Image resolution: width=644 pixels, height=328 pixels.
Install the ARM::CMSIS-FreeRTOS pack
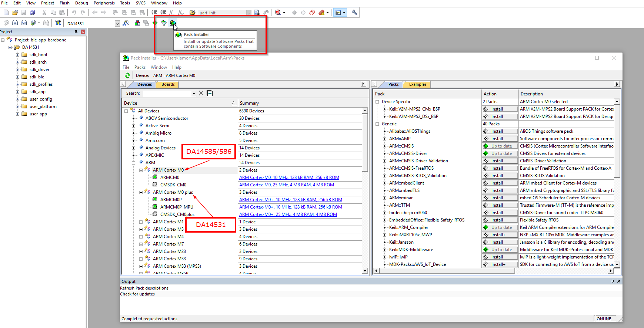[x=500, y=168]
